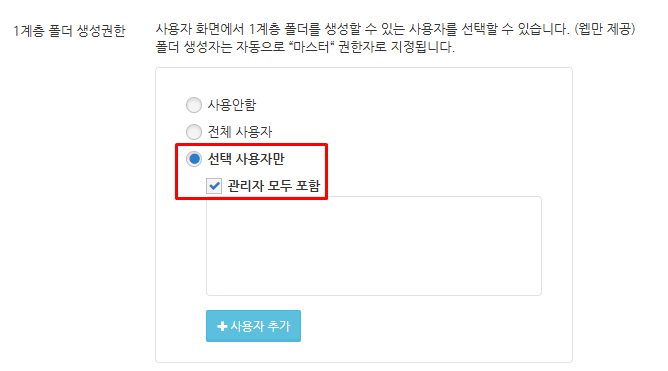Uncheck the 관리자 모두 포함 checkbox
The width and height of the screenshot is (668, 371).
tap(214, 186)
